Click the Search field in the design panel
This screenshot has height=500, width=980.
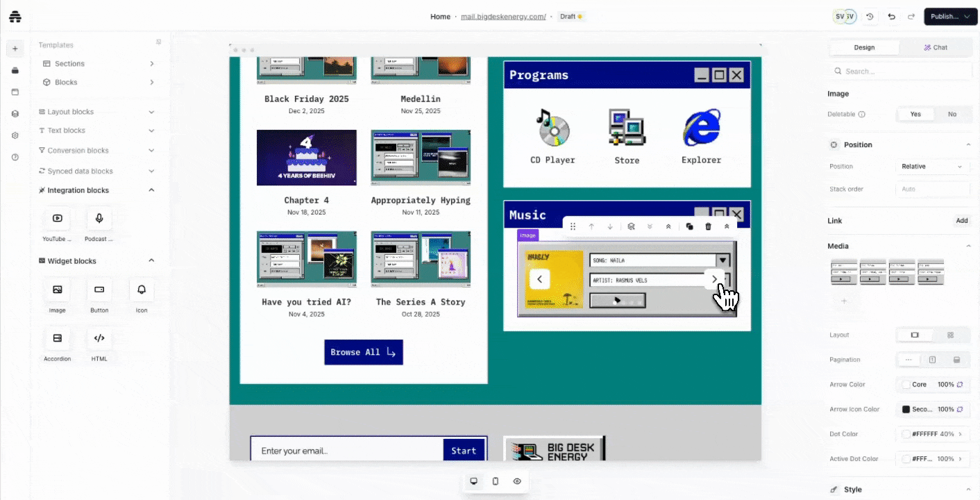901,71
